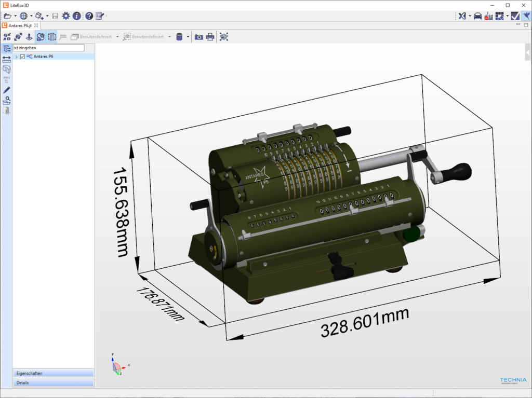Open the search structure sidebar tool

[6, 100]
